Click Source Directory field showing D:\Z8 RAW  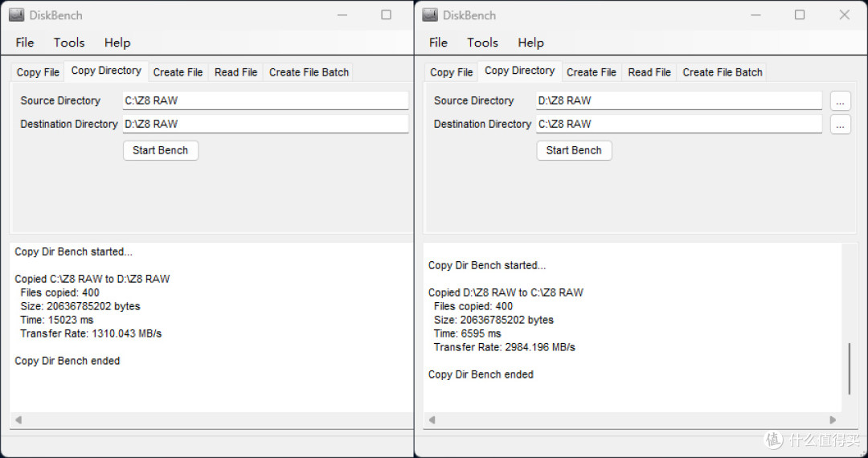[x=679, y=100]
